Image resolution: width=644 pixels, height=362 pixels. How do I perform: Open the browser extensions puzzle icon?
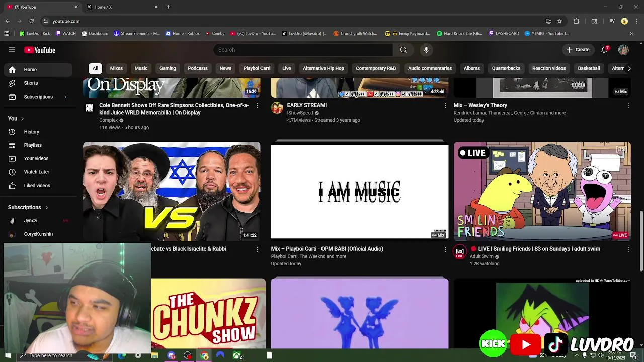tap(577, 21)
